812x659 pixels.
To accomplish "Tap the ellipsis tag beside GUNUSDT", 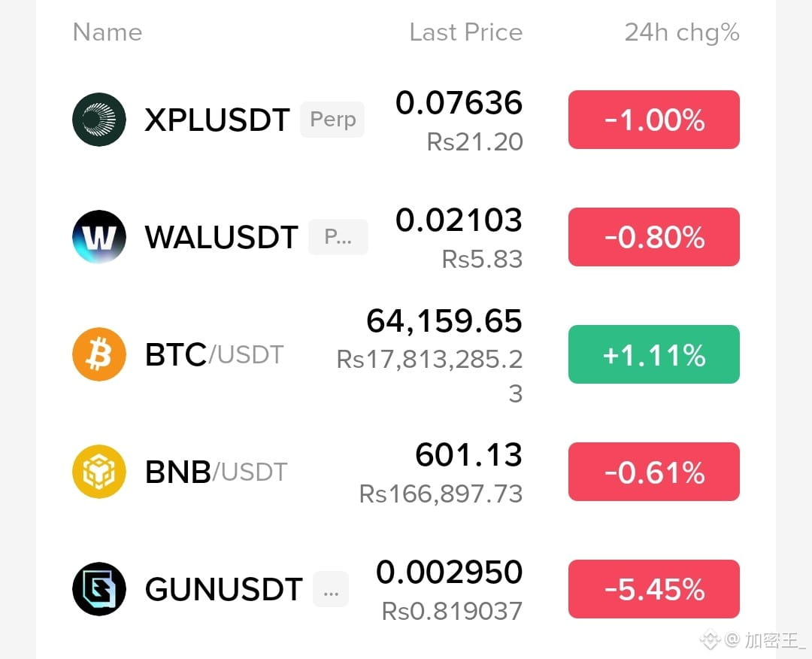I will pos(331,589).
